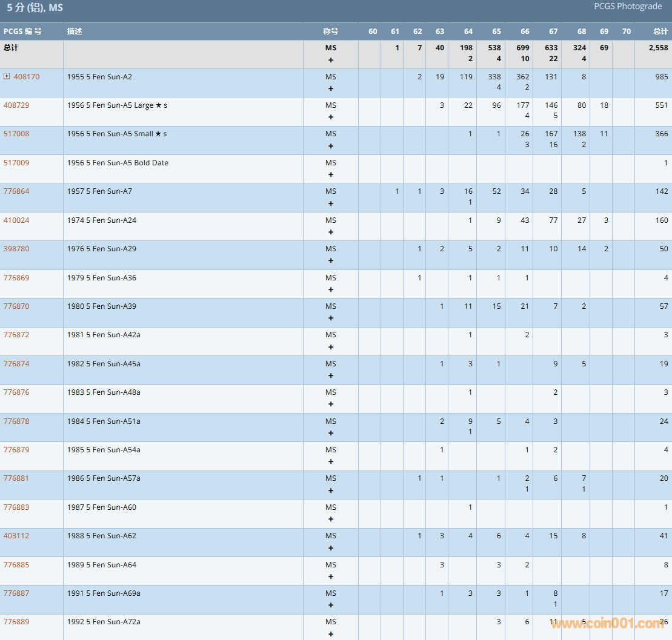This screenshot has height=640, width=672.
Task: Open MS67 count 77 for 1974 coin
Action: [553, 220]
